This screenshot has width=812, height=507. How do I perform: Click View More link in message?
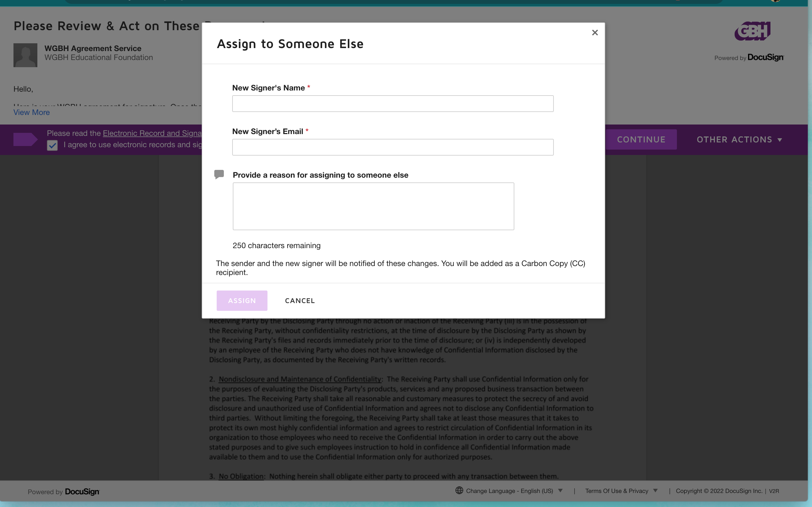pyautogui.click(x=32, y=112)
